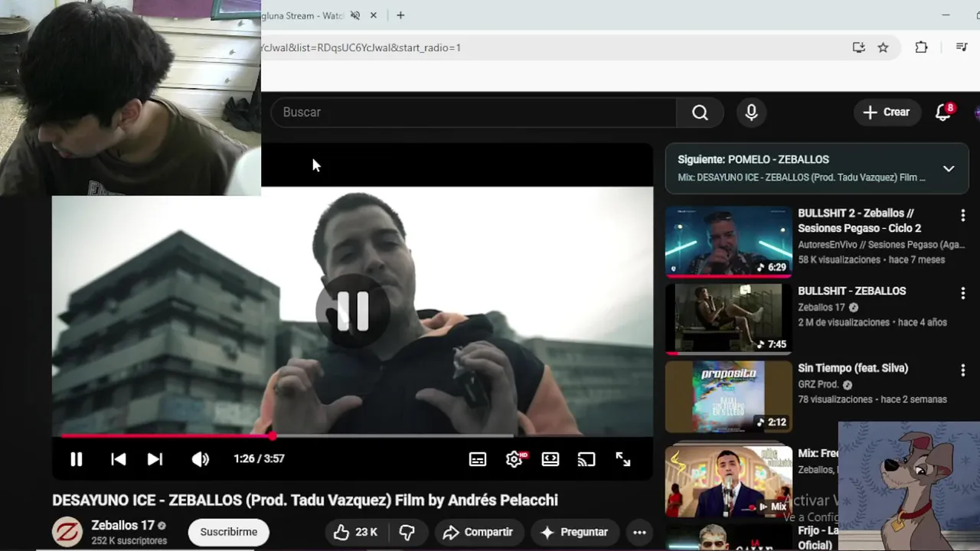980x551 pixels.
Task: Open the Mix playlist thumbnail
Action: pyautogui.click(x=728, y=482)
